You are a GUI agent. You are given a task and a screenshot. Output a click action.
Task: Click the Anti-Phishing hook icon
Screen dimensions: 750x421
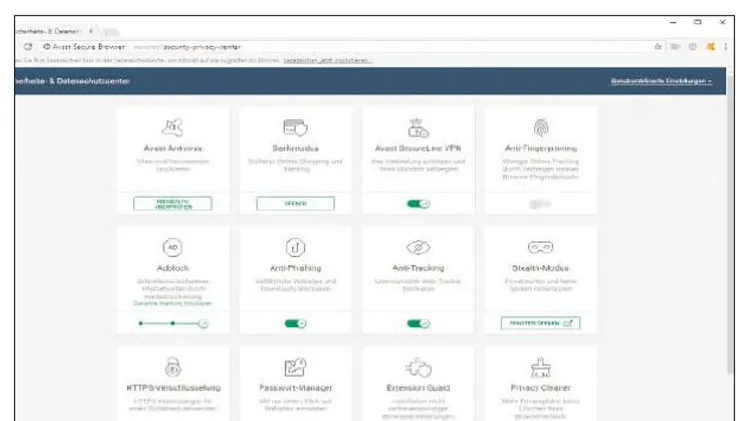(x=295, y=247)
